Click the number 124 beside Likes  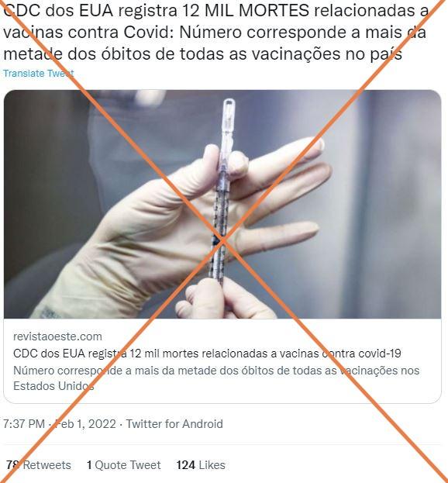tap(186, 465)
